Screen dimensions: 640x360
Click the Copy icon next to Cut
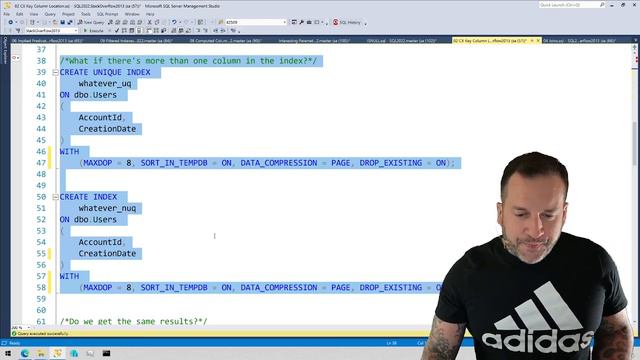click(x=157, y=22)
